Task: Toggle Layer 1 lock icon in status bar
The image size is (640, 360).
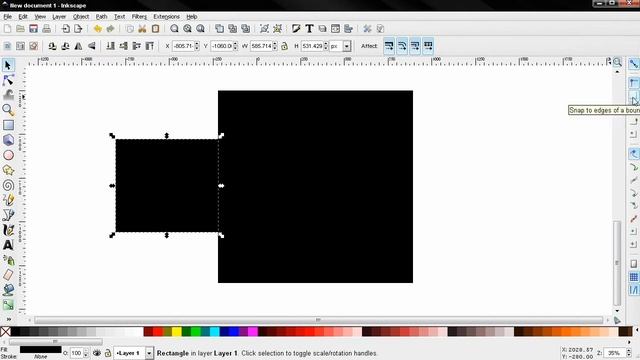Action: pos(108,353)
